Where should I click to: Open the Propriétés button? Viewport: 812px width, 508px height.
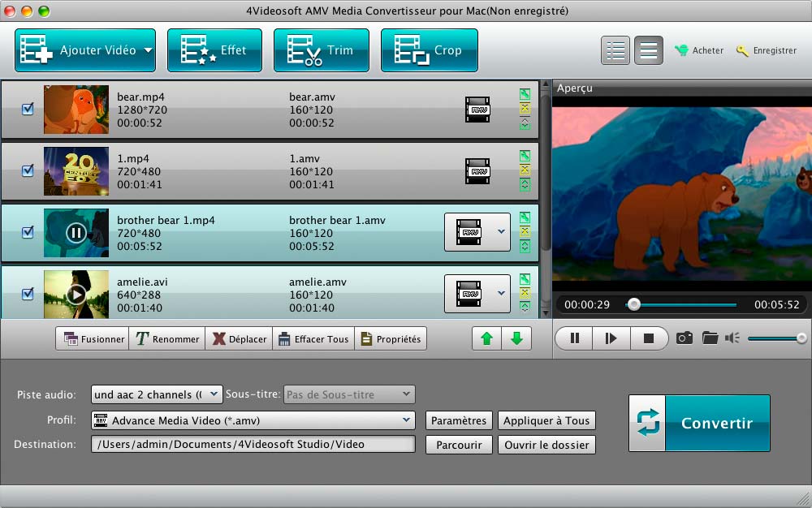391,339
